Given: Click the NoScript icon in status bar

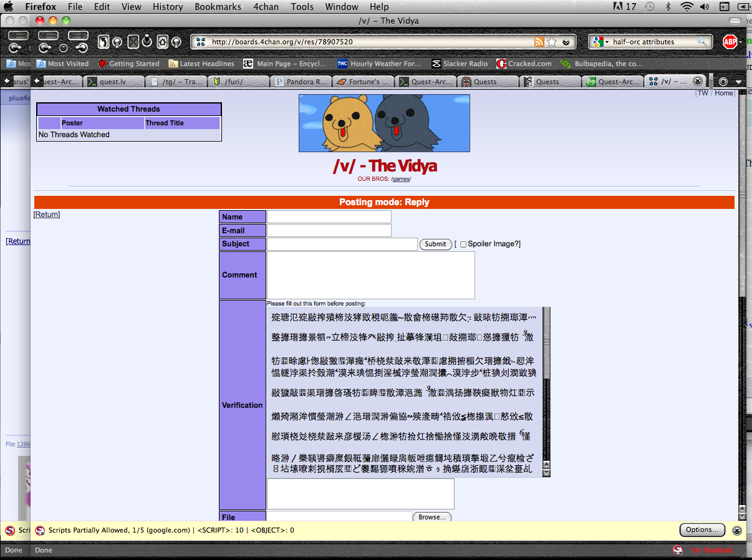Looking at the screenshot, I should pos(678,550).
